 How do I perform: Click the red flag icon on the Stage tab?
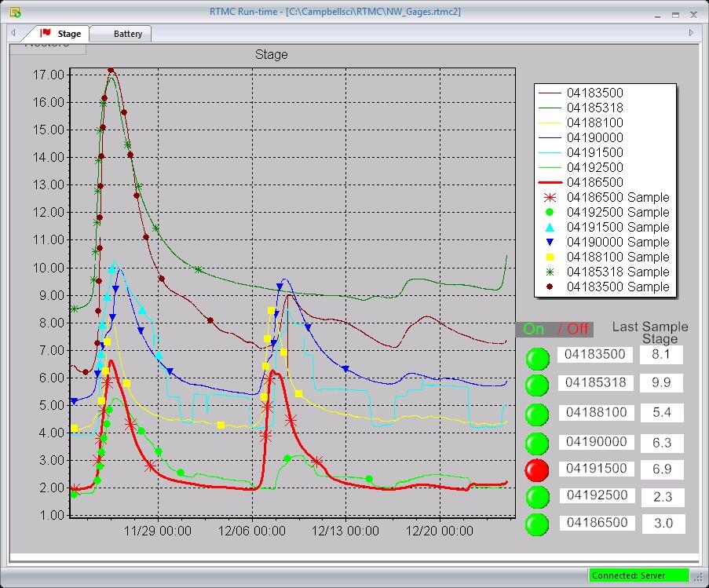(x=45, y=33)
